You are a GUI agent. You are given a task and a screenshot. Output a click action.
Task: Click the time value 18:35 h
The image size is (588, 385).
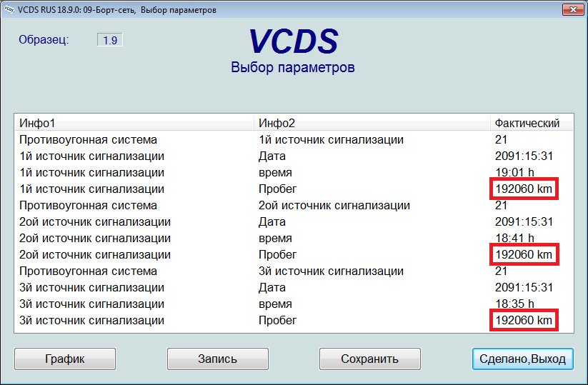(x=514, y=304)
